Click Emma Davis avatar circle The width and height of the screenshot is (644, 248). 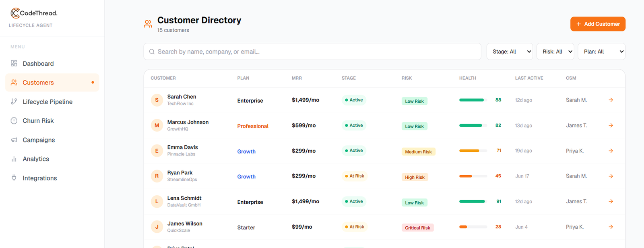pyautogui.click(x=157, y=151)
